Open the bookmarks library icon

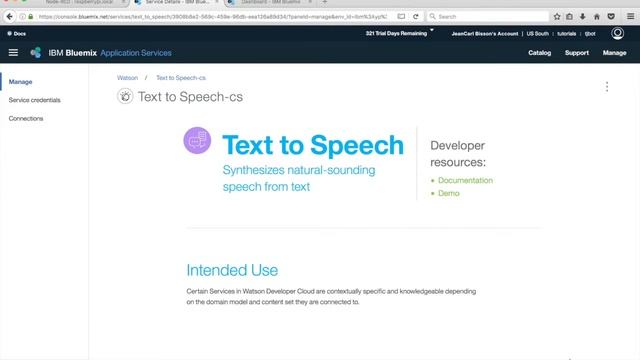569,17
